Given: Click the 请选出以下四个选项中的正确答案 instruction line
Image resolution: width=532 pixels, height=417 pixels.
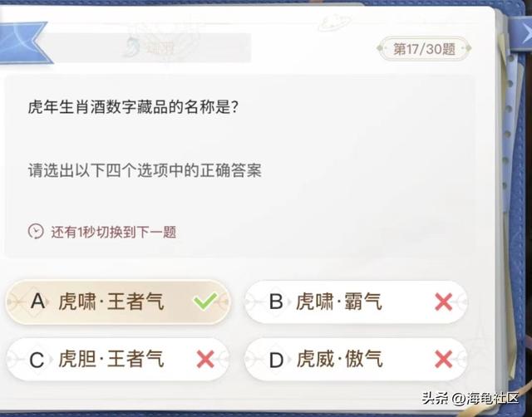Looking at the screenshot, I should (x=145, y=170).
